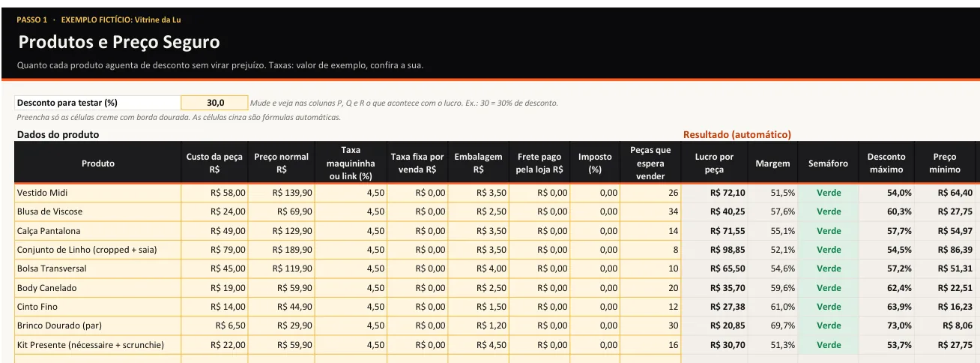Select the pieces-to-sell cell showing 30

(x=650, y=325)
